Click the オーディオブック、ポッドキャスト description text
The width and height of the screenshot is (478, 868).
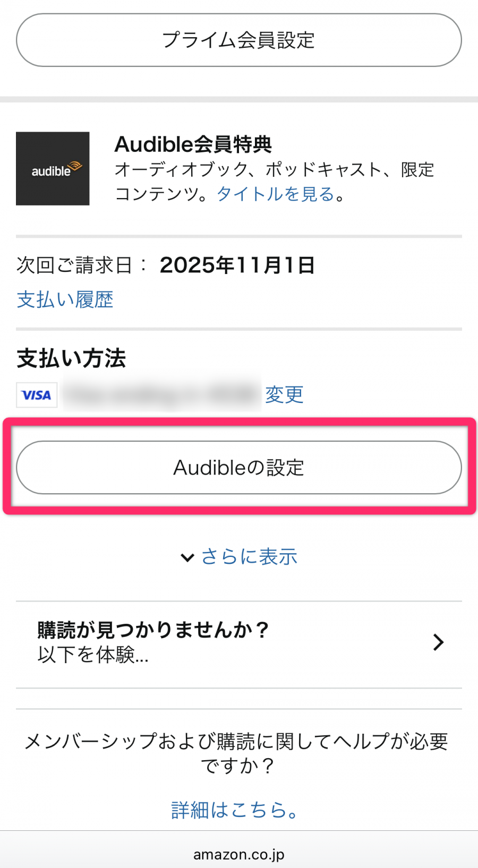point(274,170)
